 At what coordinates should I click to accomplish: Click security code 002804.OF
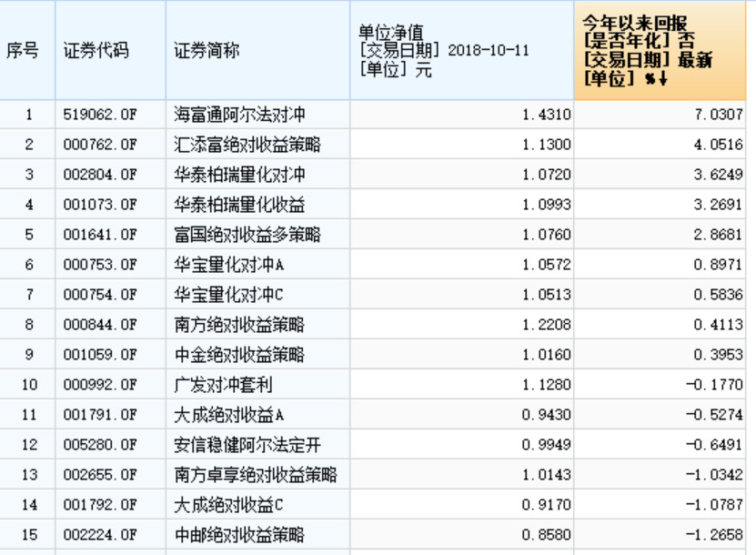tap(100, 175)
